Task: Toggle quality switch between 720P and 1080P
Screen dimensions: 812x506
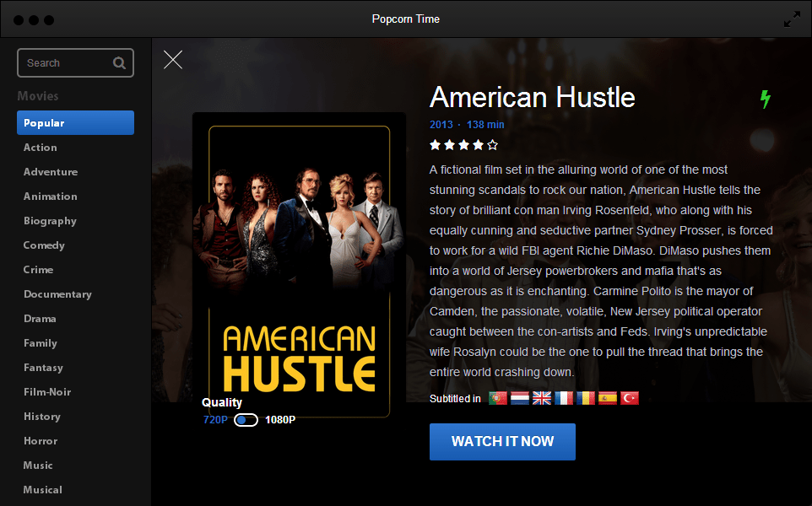Action: (x=246, y=420)
